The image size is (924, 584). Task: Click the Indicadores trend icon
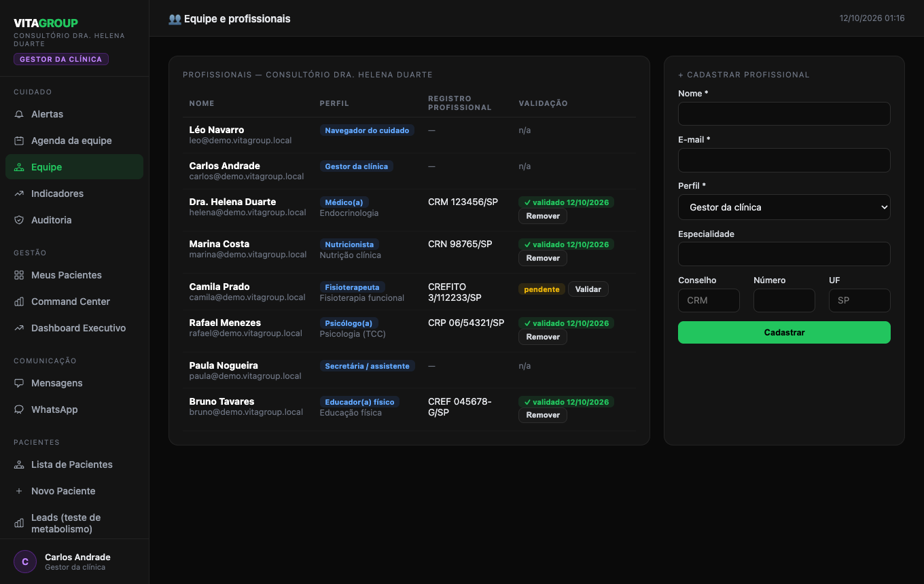click(19, 194)
